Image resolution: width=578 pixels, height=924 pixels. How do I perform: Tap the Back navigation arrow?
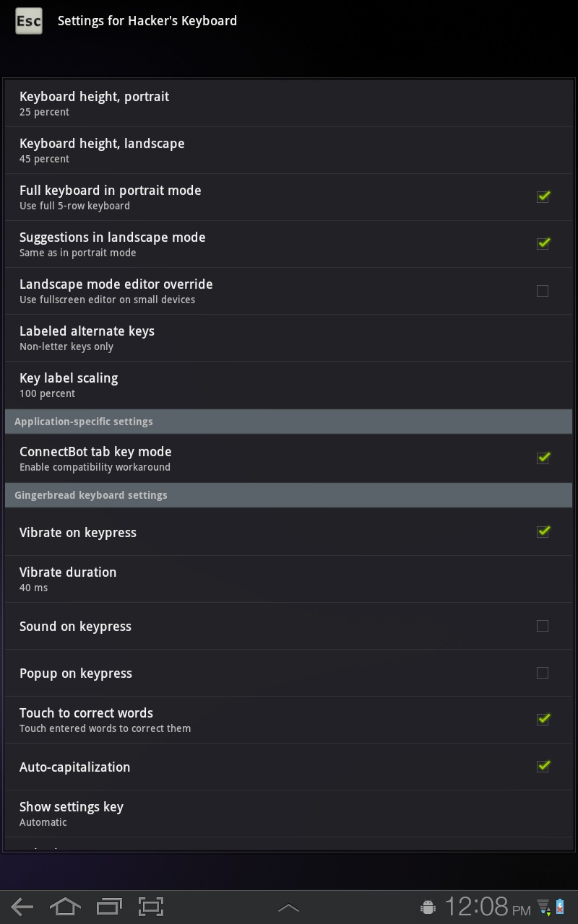pyautogui.click(x=22, y=907)
